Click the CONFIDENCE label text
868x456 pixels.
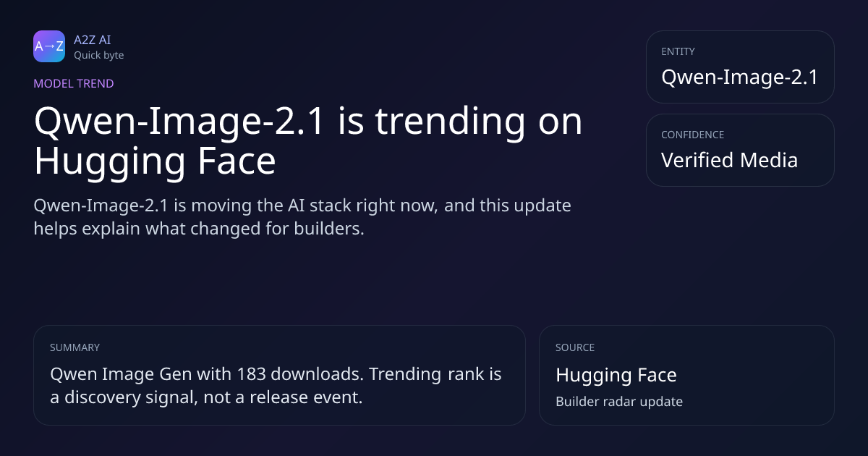tap(692, 135)
